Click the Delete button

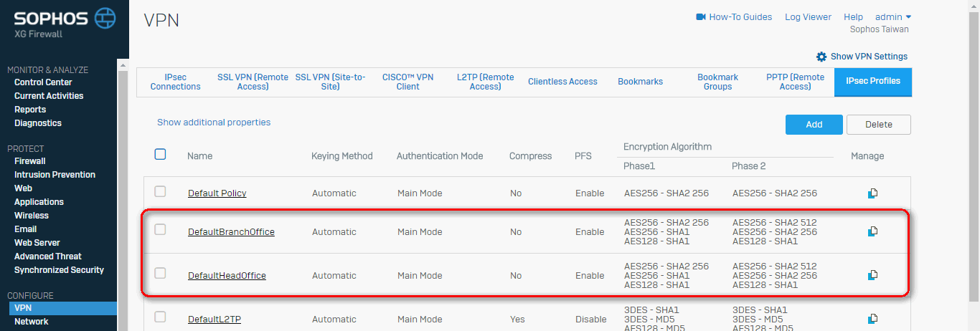pos(879,124)
